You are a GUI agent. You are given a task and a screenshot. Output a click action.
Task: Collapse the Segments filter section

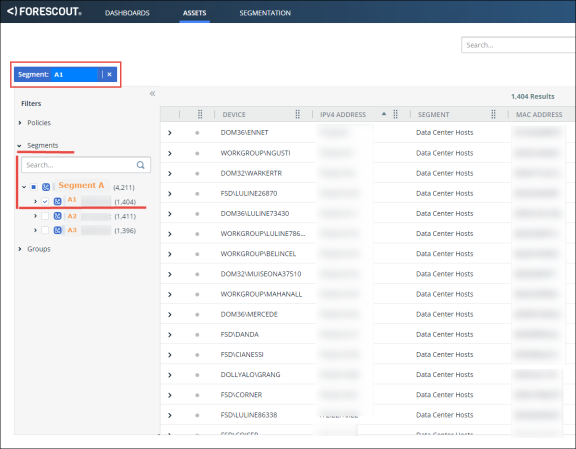click(x=19, y=146)
